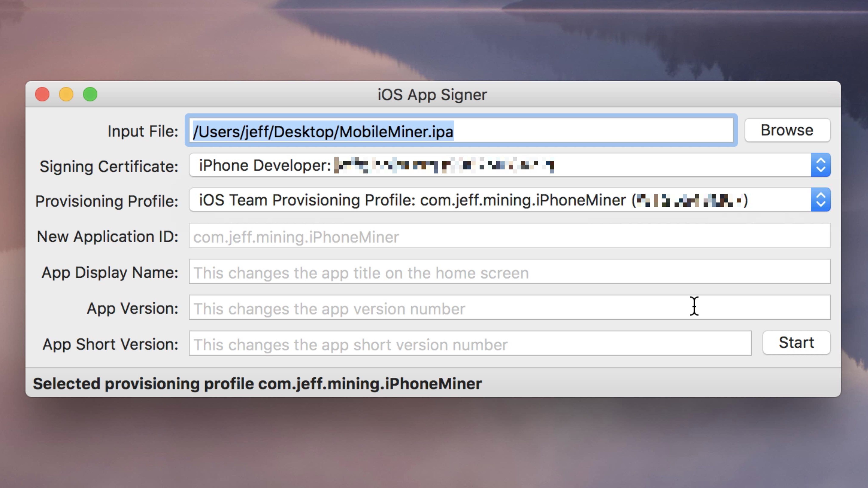Click the App Short Version field
Screen dimensions: 868x488
tap(470, 343)
